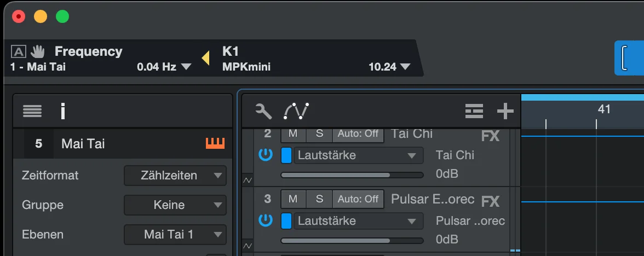Click the yellow control link arrow
The width and height of the screenshot is (644, 256).
(x=206, y=58)
